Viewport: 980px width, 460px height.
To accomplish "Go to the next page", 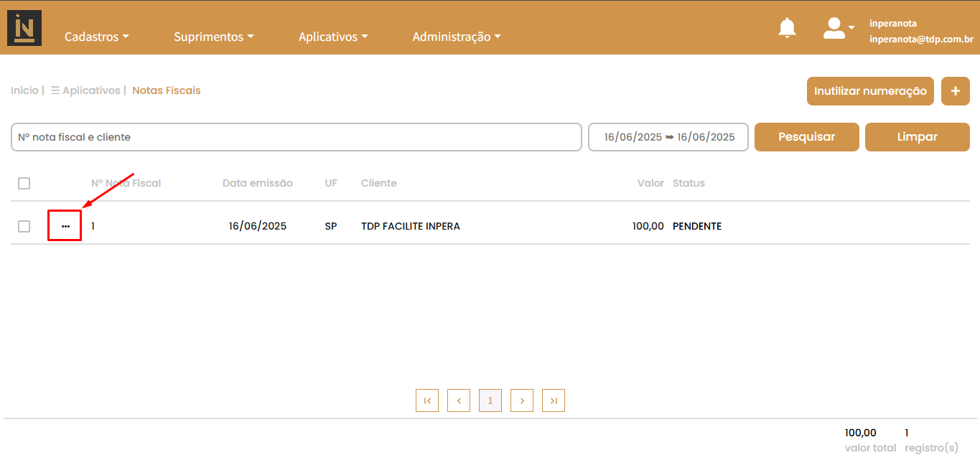I will 522,400.
